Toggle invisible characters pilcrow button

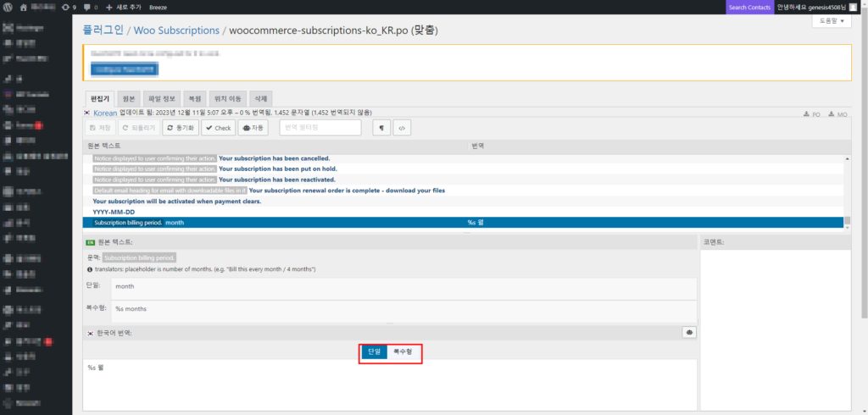click(381, 128)
